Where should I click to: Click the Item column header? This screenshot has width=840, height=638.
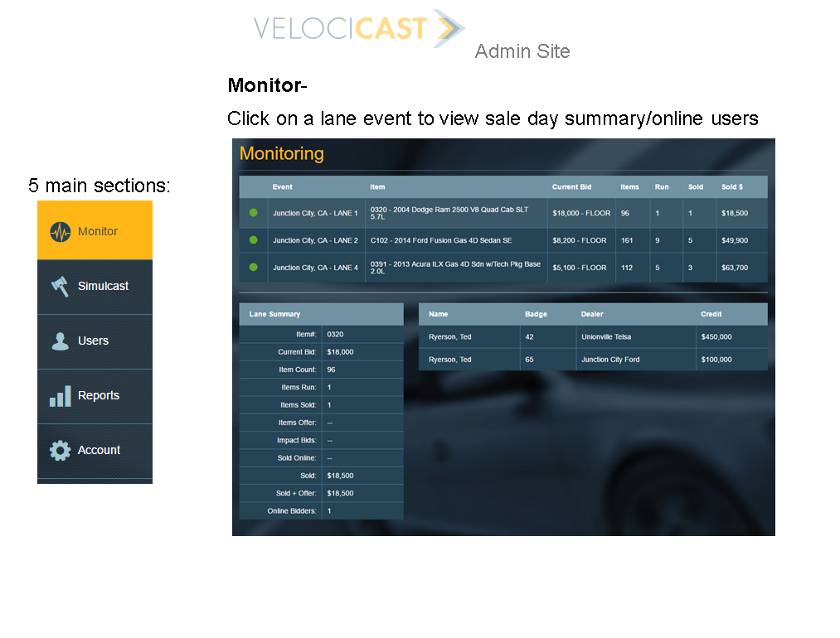click(377, 186)
